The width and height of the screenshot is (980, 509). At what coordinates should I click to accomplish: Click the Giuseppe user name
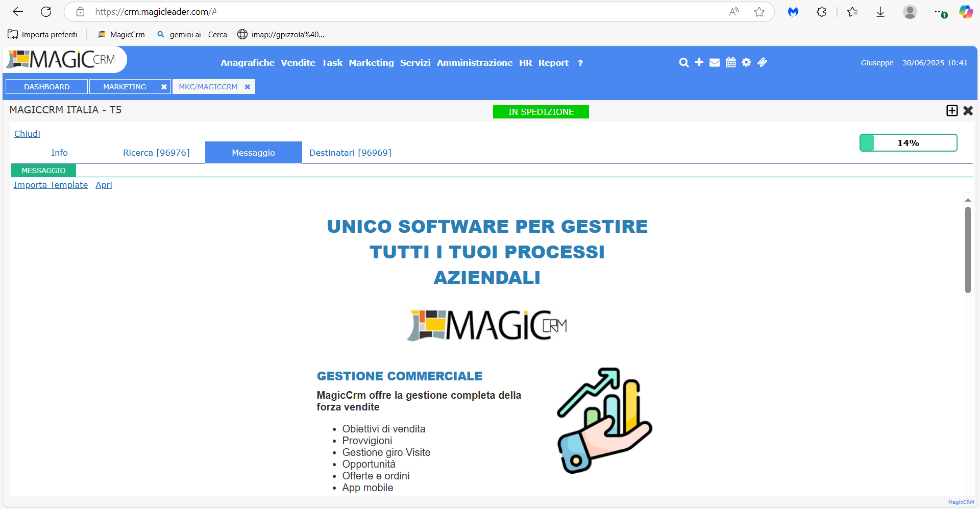click(x=877, y=63)
